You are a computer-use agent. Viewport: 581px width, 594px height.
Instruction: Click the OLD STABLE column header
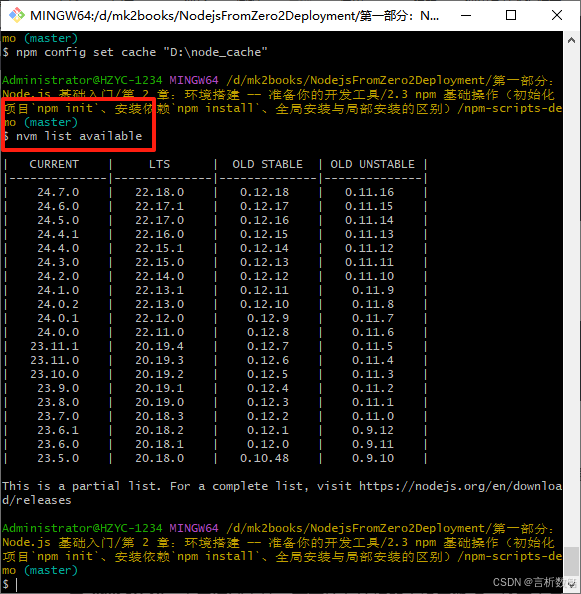click(267, 164)
